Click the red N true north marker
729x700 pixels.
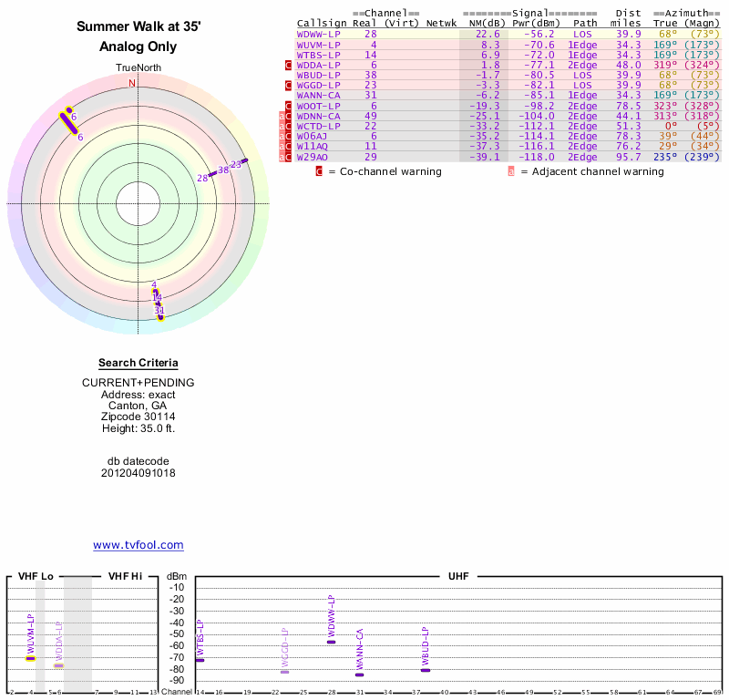click(x=132, y=83)
